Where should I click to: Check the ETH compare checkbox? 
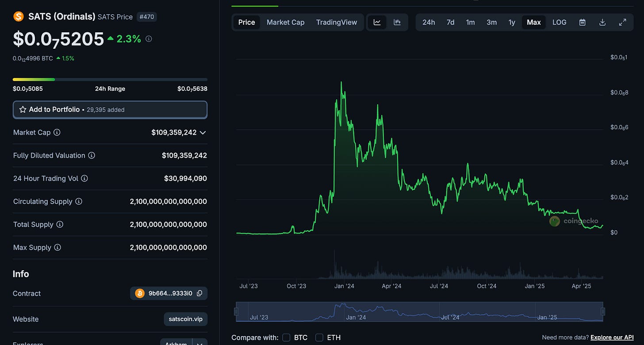pyautogui.click(x=319, y=337)
